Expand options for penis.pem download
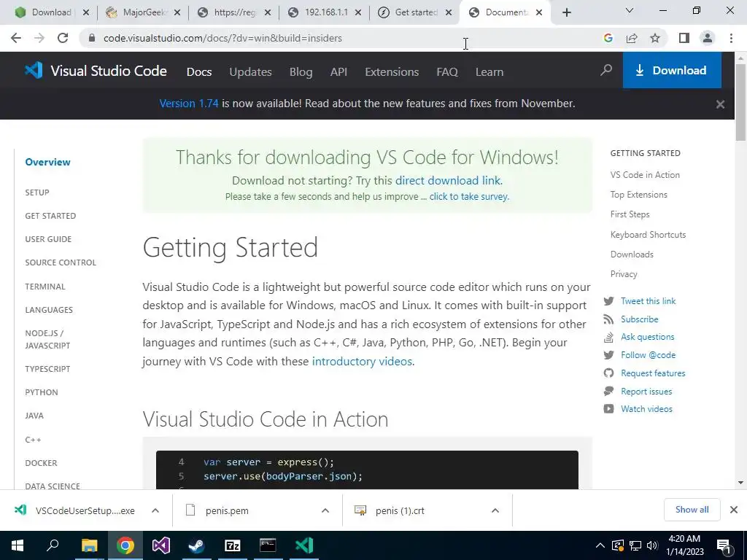Screen dimensions: 747x560 coord(325,510)
